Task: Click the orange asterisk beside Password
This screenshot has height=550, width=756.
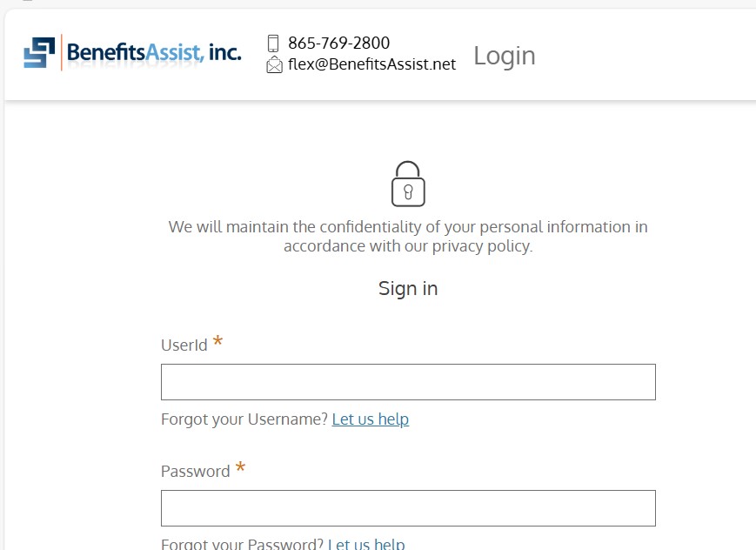Action: (240, 466)
